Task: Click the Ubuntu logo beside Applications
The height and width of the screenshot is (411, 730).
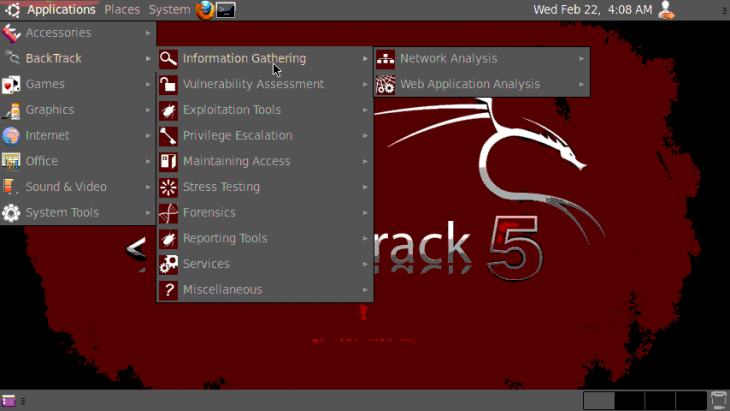Action: point(12,10)
